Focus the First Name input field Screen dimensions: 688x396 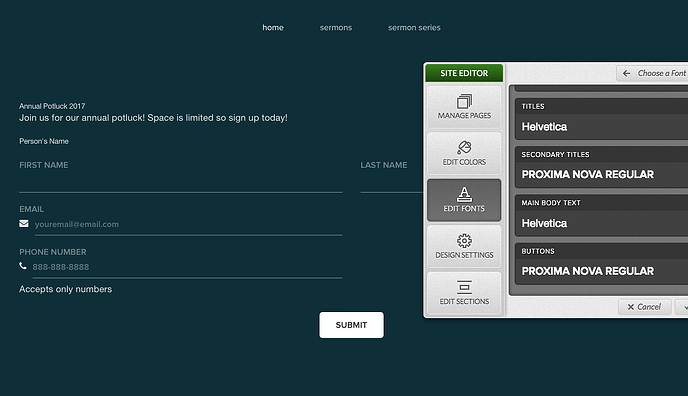pyautogui.click(x=181, y=182)
